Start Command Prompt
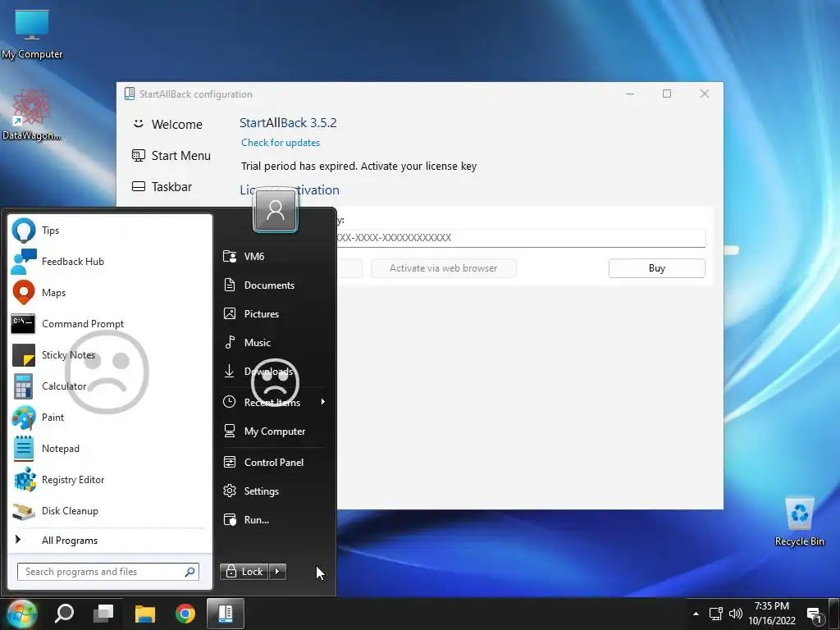This screenshot has height=630, width=840. click(110, 323)
